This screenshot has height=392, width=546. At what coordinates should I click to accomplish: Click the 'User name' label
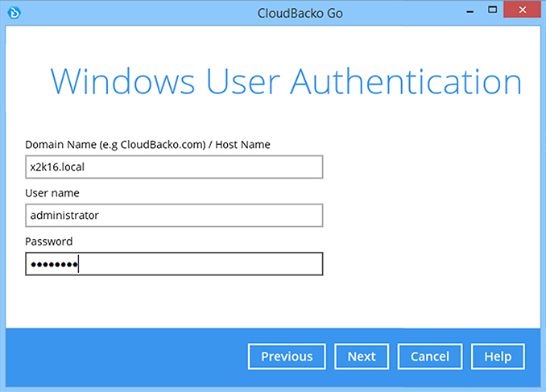coord(52,193)
